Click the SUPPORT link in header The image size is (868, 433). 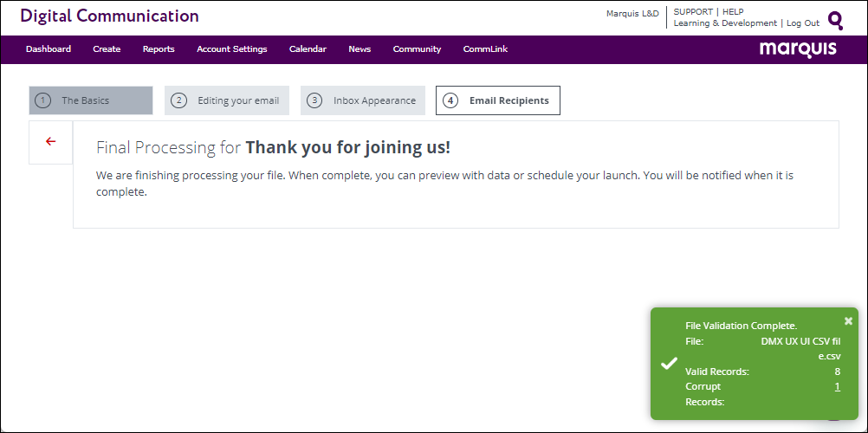coord(693,12)
